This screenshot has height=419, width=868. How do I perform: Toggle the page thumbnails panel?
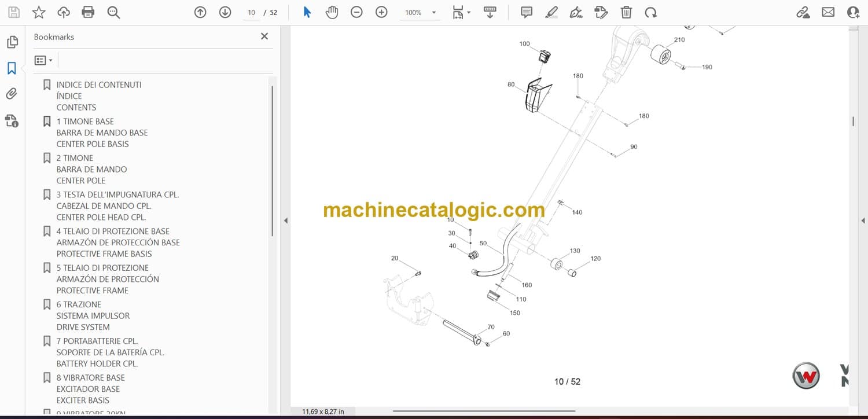pyautogui.click(x=12, y=42)
